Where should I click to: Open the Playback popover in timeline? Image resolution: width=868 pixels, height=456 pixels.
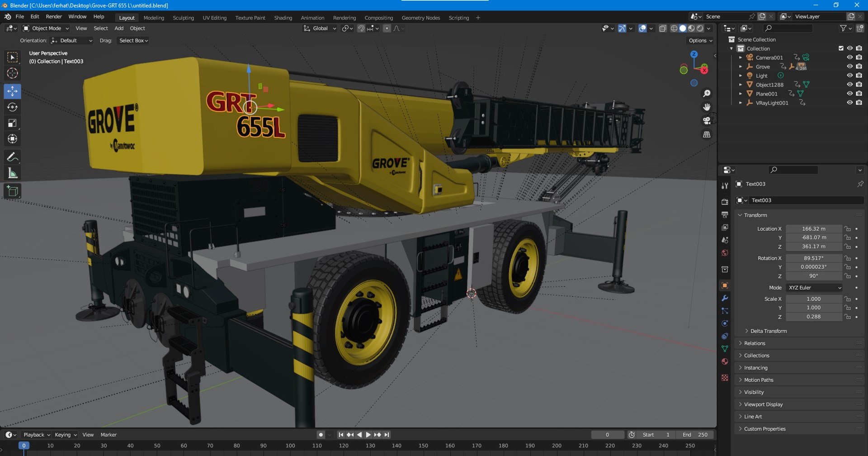click(36, 435)
